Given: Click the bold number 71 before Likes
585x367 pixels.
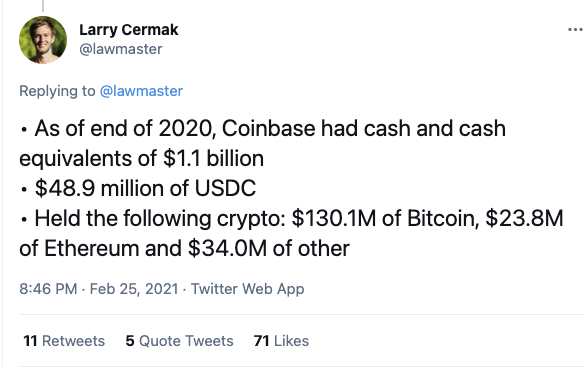Looking at the screenshot, I should pos(261,341).
